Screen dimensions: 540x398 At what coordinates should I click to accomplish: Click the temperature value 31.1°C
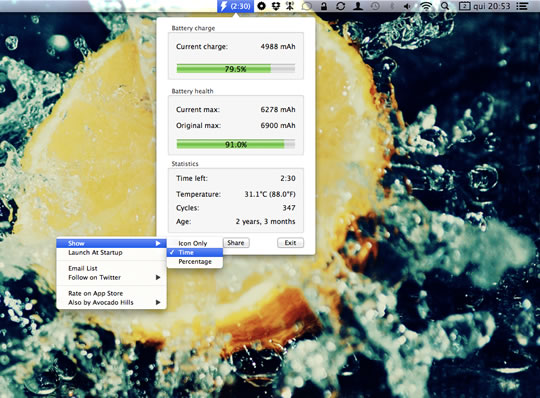pyautogui.click(x=270, y=194)
